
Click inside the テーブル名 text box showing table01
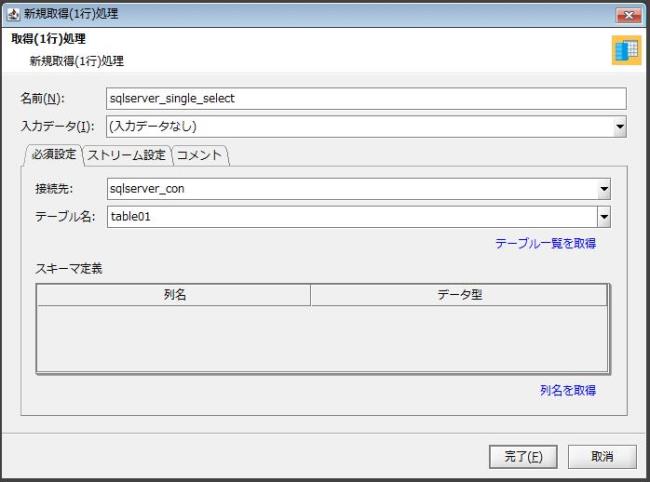[350, 216]
